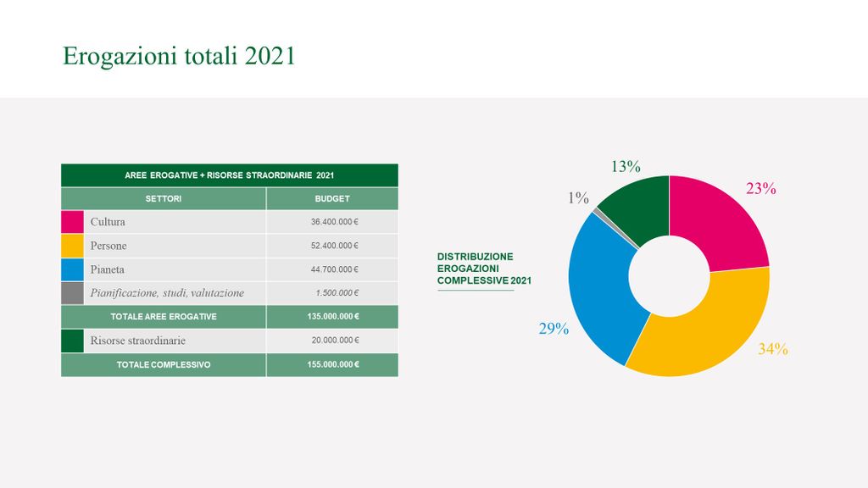868x488 pixels.
Task: Select the gray Pianificazione color swatch
Action: [x=72, y=293]
